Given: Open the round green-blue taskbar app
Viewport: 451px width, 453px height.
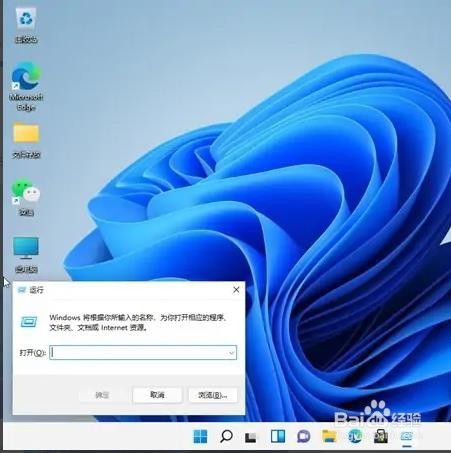Looking at the screenshot, I should pyautogui.click(x=355, y=436).
